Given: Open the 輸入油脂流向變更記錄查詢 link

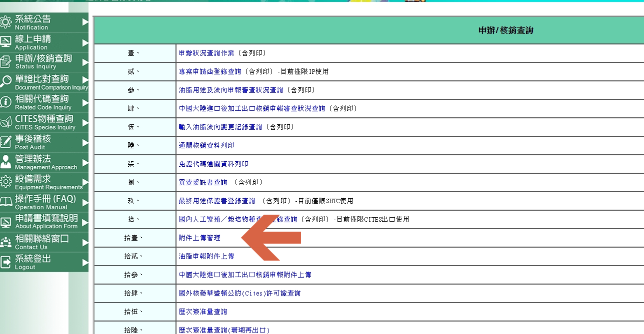Looking at the screenshot, I should coord(220,127).
